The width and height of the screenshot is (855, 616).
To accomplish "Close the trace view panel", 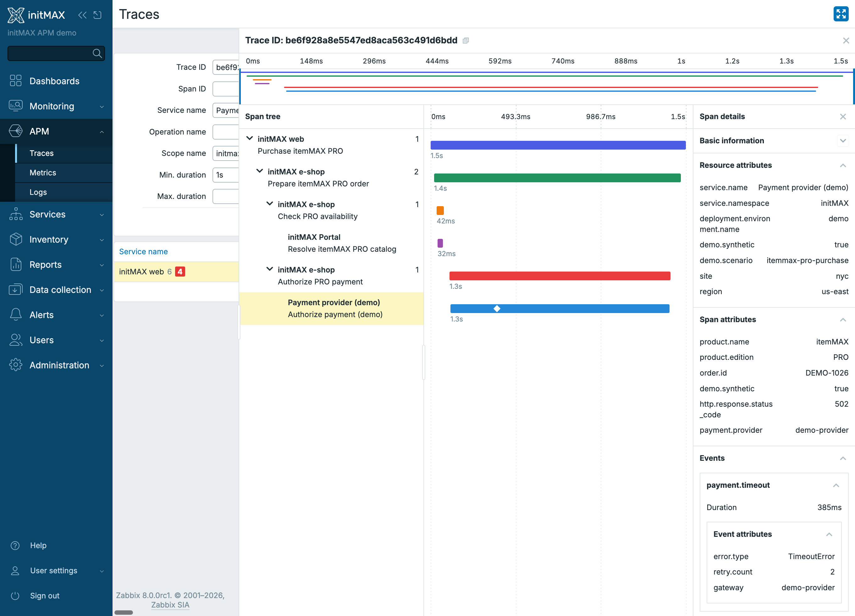I will tap(846, 41).
